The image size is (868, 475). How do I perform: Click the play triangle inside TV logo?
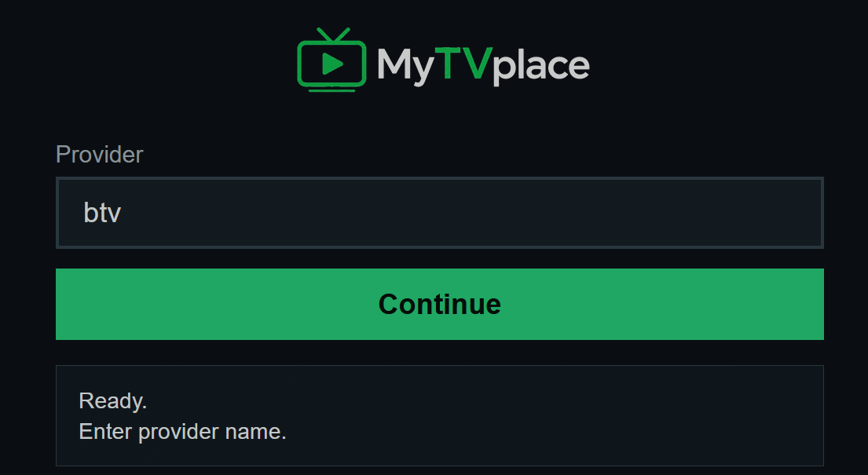(332, 64)
